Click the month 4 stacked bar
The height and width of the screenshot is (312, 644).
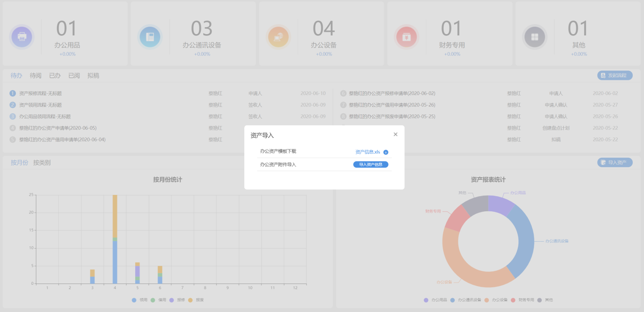pos(115,239)
